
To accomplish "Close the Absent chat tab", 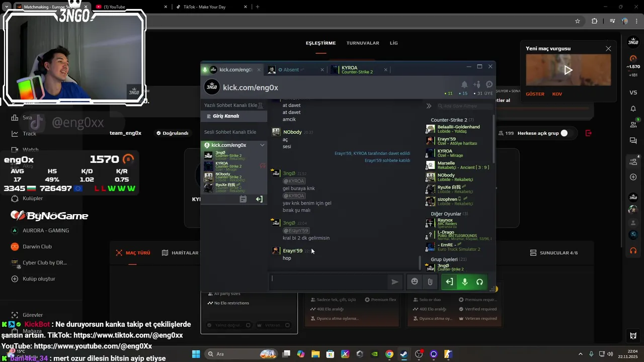I will pyautogui.click(x=323, y=70).
